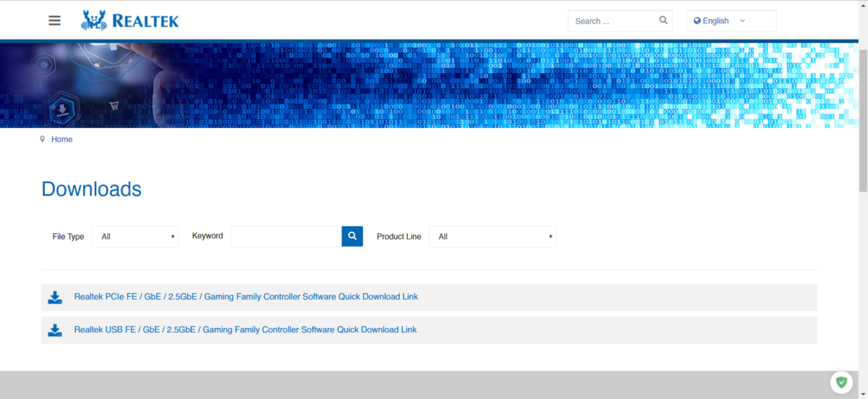Click the location pin icon beside Home
The width and height of the screenshot is (868, 399).
click(x=43, y=139)
